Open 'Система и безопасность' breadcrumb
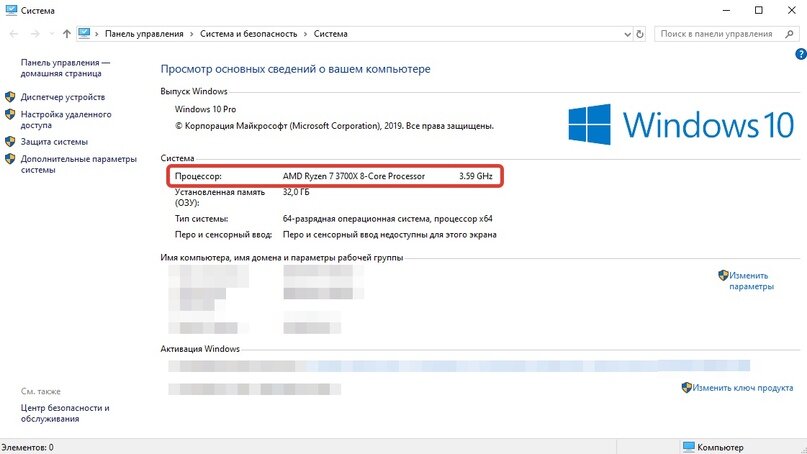Image resolution: width=807 pixels, height=454 pixels. pos(249,34)
